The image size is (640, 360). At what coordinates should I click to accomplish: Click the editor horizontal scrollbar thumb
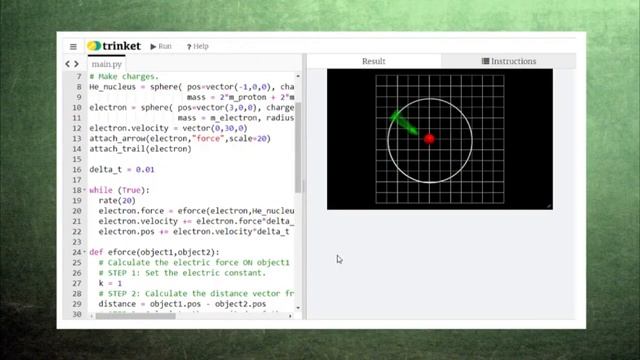(x=136, y=316)
